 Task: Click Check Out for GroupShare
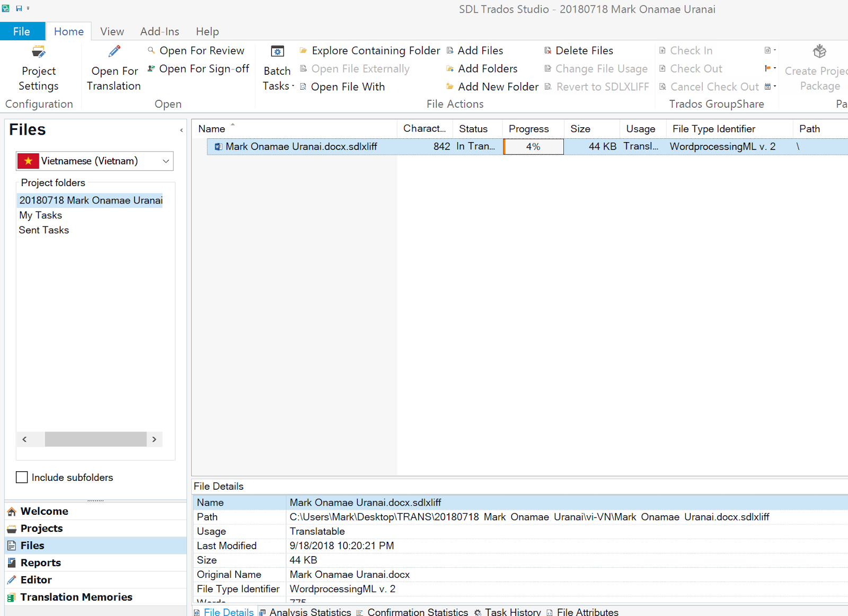[691, 69]
